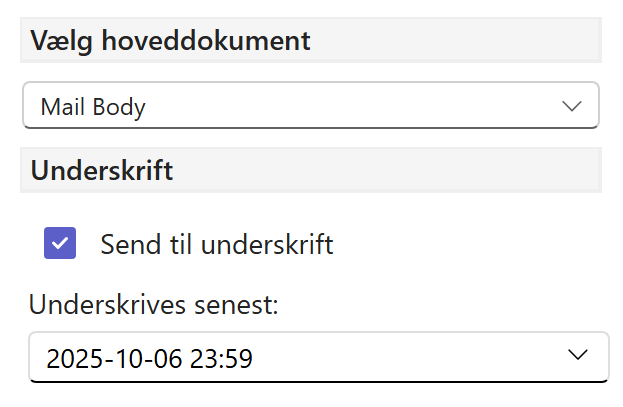Click the 2025-10-06 23:59 date text
The image size is (623, 407).
coord(149,358)
